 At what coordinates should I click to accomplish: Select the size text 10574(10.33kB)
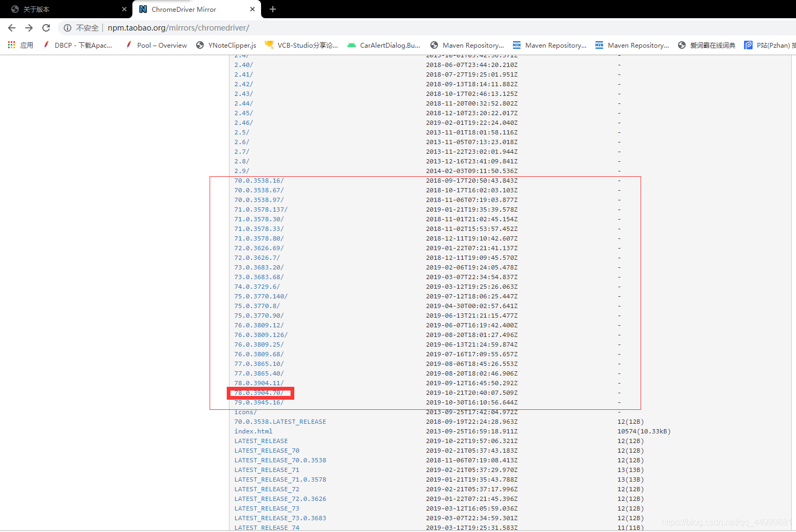(644, 431)
